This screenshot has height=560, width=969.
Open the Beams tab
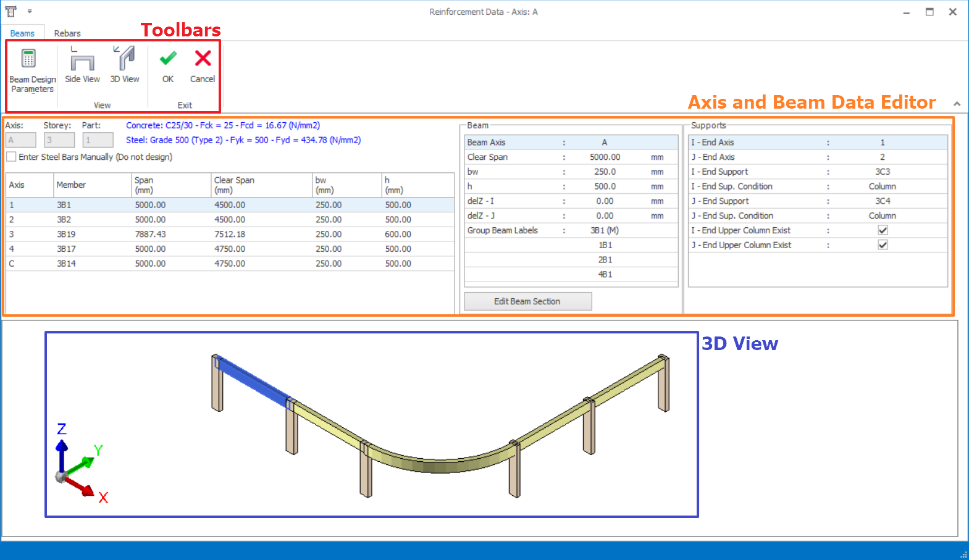click(22, 33)
